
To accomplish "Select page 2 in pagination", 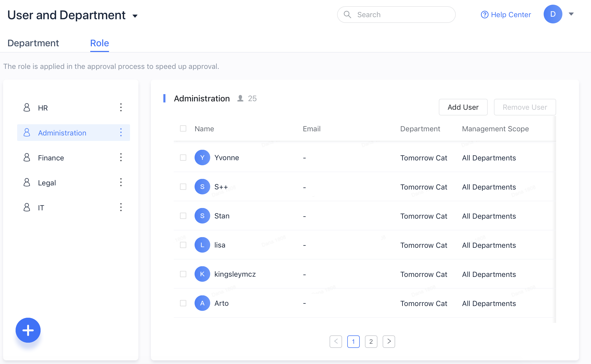I will coord(371,341).
